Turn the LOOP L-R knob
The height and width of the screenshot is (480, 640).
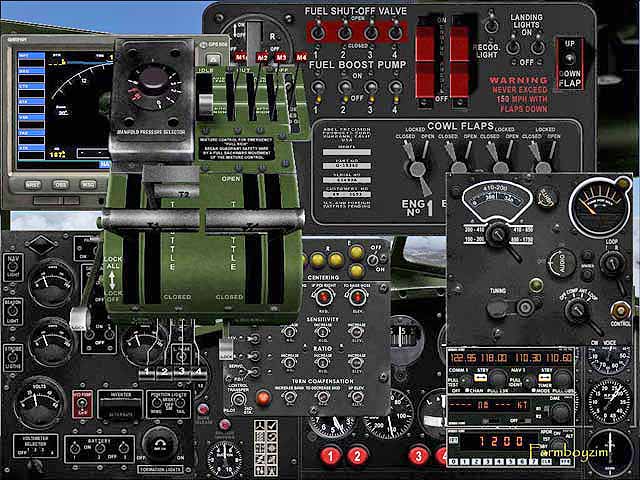pyautogui.click(x=612, y=263)
